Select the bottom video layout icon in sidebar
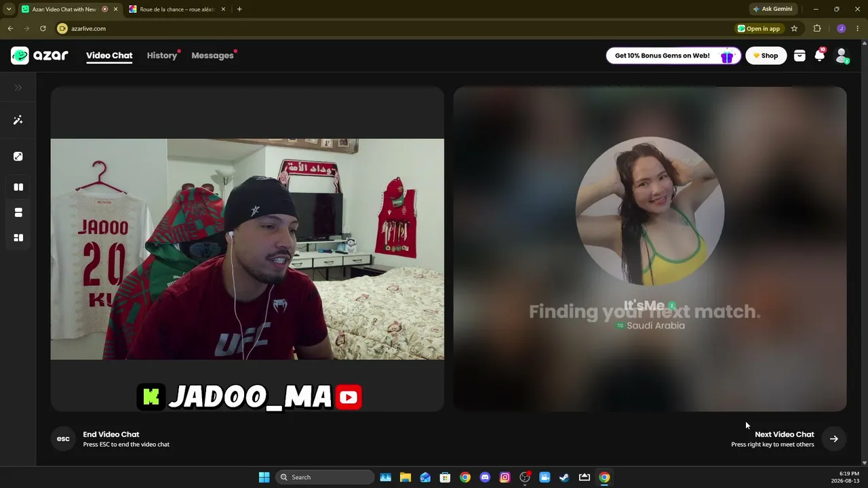This screenshot has width=868, height=488. coord(18,238)
